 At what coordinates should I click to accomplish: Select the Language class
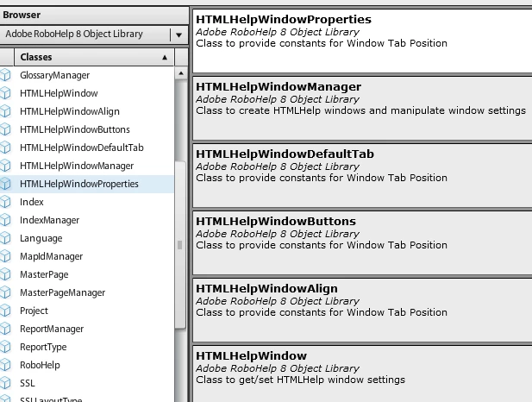point(87,238)
